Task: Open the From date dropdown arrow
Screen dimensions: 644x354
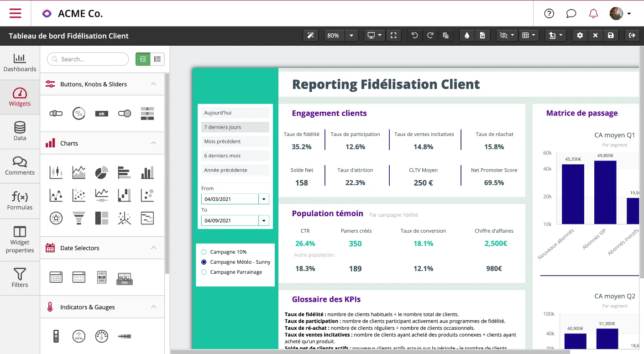Action: pyautogui.click(x=264, y=199)
